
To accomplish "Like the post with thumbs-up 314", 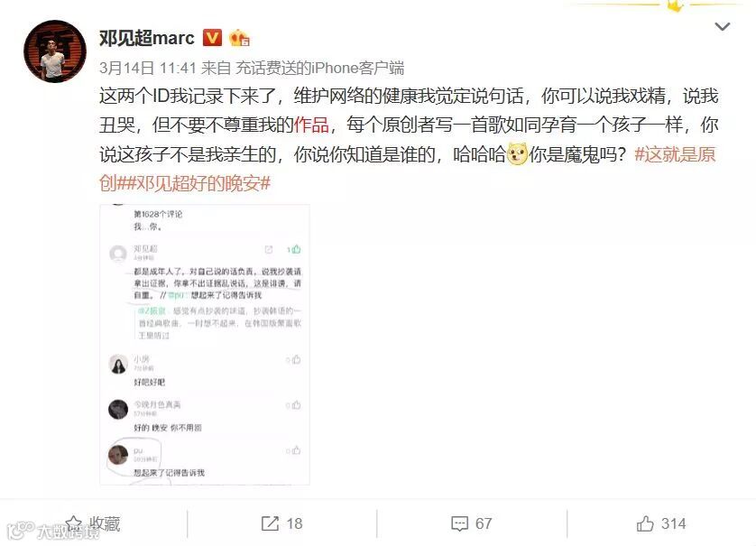I will click(645, 523).
